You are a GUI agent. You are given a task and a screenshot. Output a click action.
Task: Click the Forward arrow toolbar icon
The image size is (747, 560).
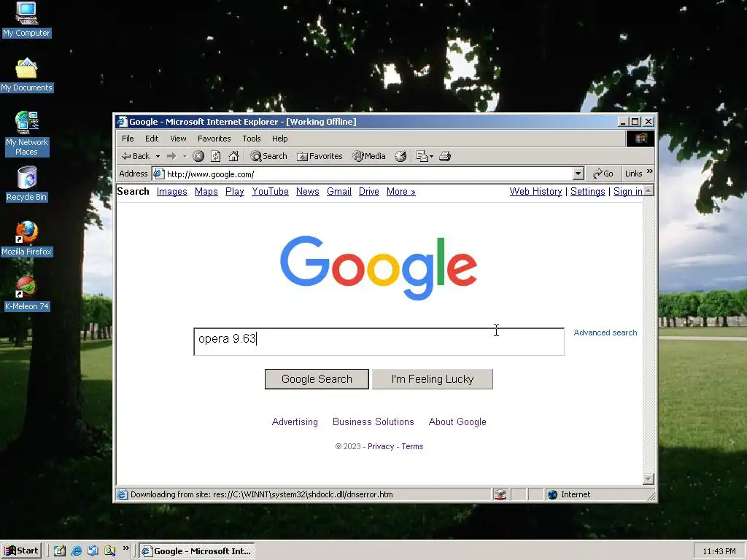pos(171,156)
